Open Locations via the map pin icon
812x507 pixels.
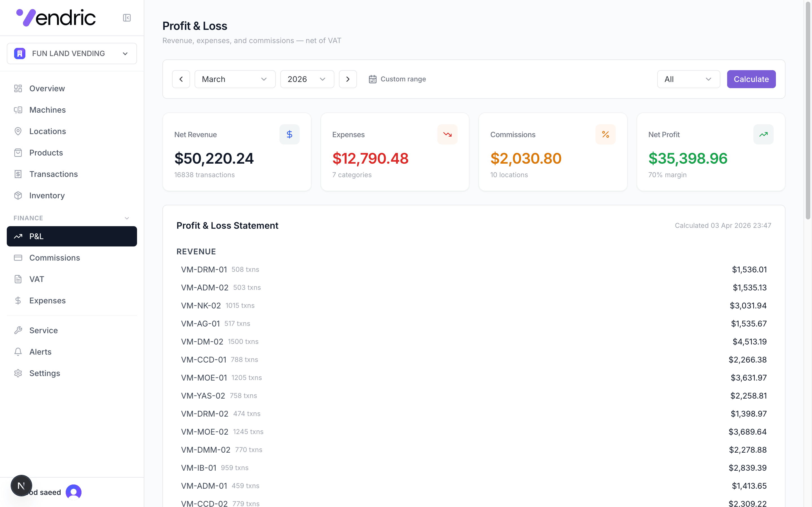pyautogui.click(x=18, y=131)
